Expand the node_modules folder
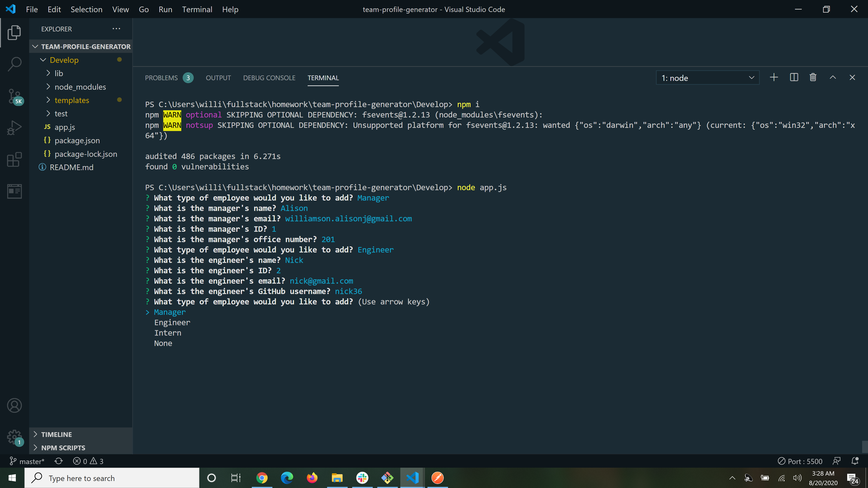Image resolution: width=868 pixels, height=488 pixels. [x=80, y=87]
